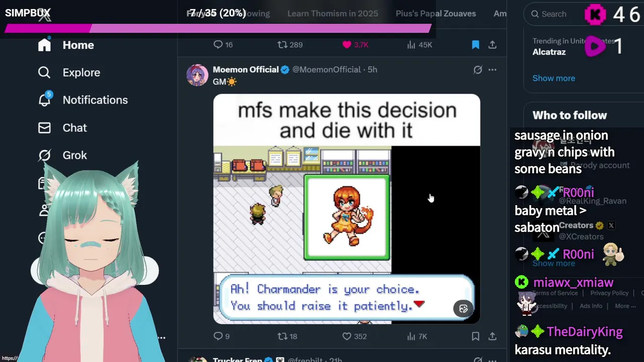Screen dimensions: 644x362
Task: Open Grok actions on Moemon post
Action: pos(477,70)
